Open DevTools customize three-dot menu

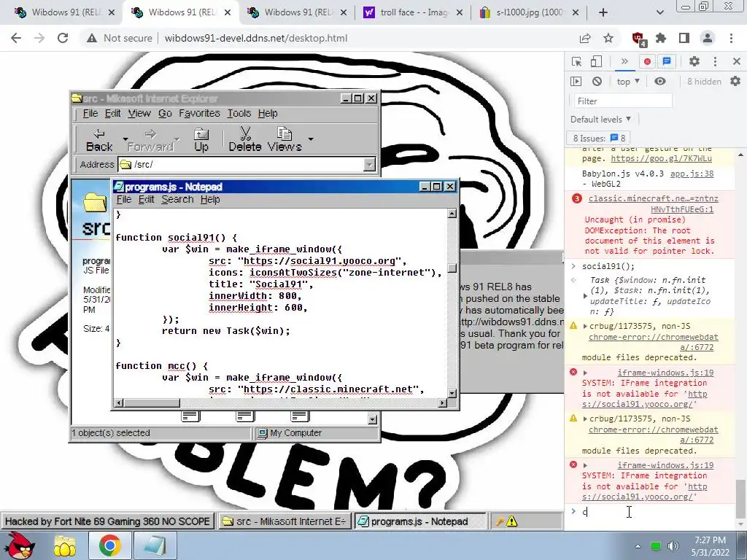(715, 61)
